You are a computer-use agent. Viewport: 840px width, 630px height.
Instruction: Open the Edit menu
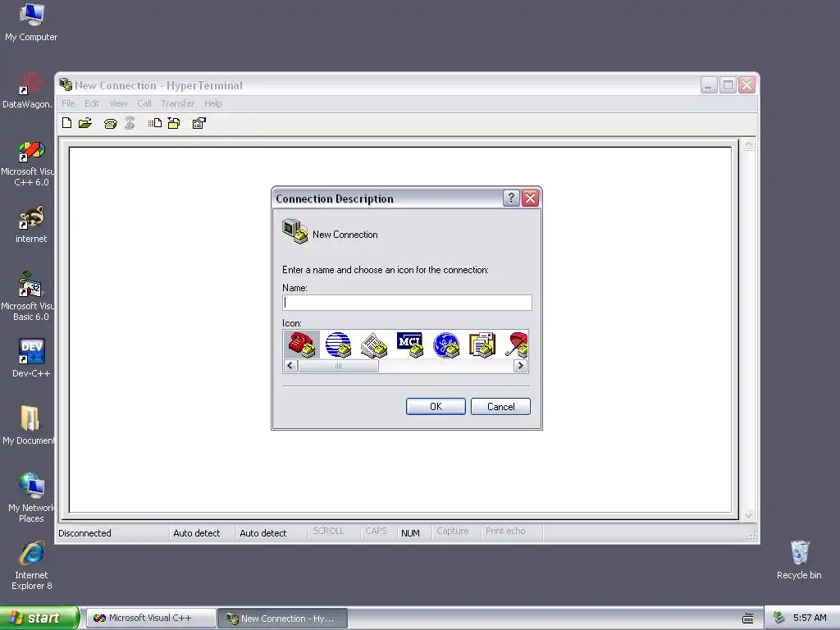[92, 103]
